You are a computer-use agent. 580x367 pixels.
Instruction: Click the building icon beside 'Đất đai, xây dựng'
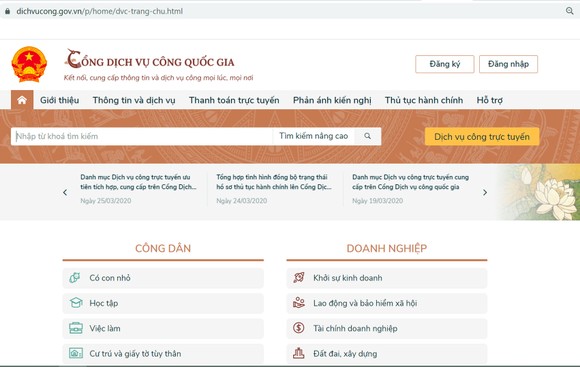coord(299,353)
